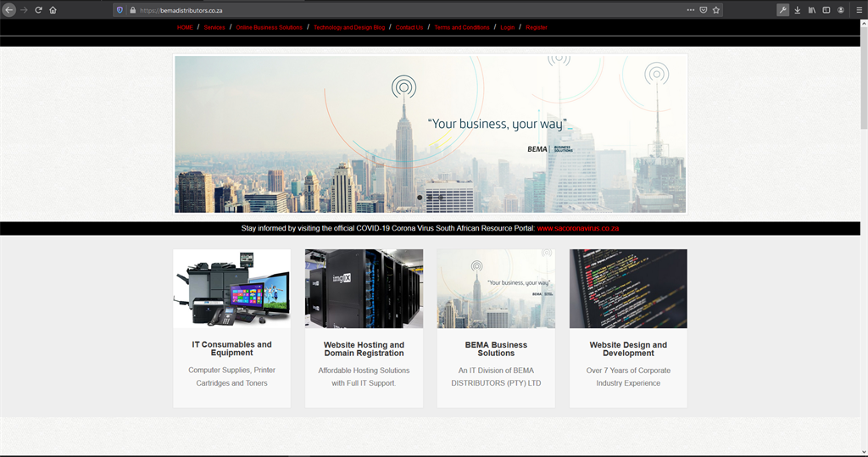This screenshot has height=457, width=868.
Task: Click 'Over 7 Years of Corporate Industry Experience' text
Action: 628,376
